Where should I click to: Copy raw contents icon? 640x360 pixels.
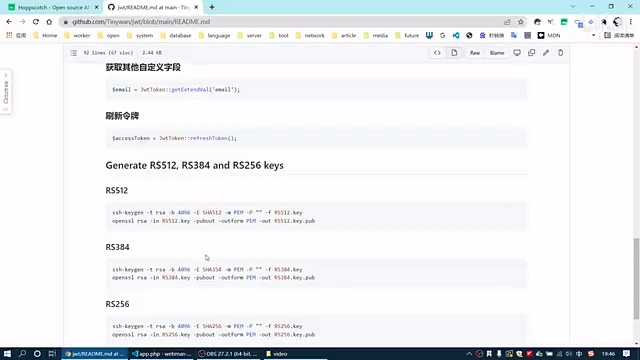[x=531, y=53]
